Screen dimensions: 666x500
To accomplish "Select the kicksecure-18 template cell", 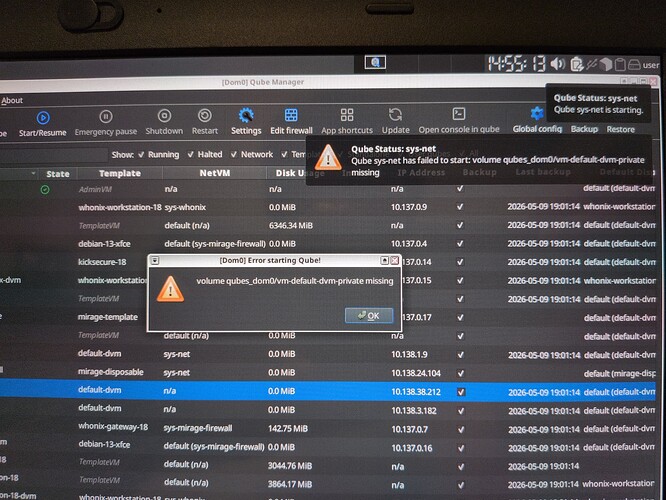I will pyautogui.click(x=102, y=262).
